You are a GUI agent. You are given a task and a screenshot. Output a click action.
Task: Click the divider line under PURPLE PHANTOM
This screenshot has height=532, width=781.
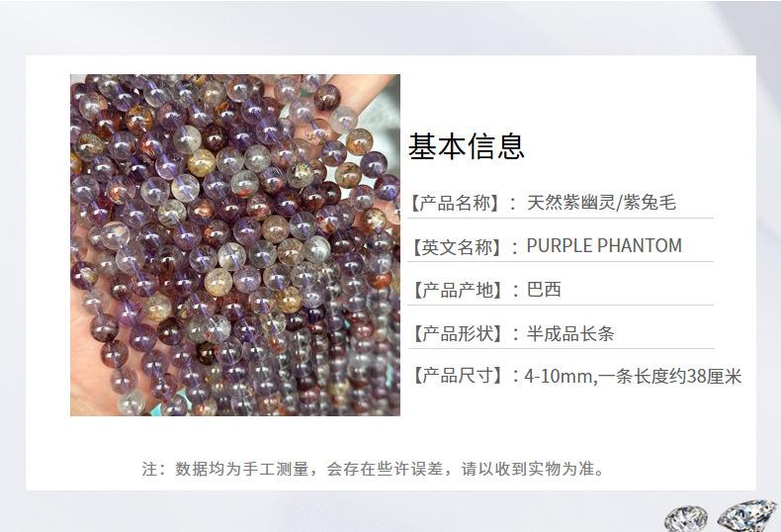coord(561,261)
